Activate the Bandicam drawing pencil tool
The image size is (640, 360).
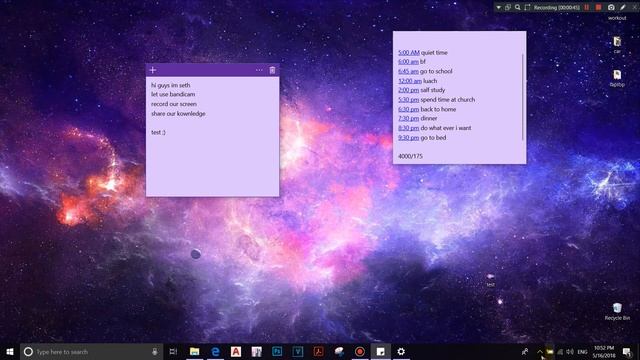[623, 7]
